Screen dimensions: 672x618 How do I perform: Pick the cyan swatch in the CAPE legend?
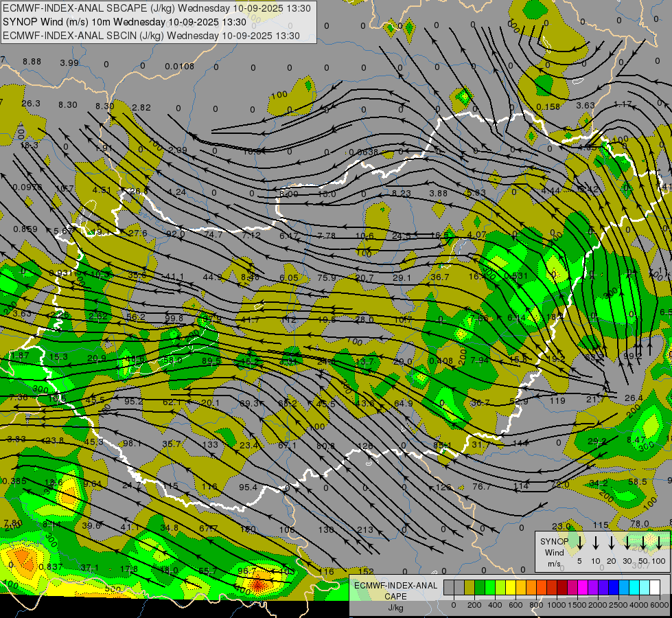point(635,588)
